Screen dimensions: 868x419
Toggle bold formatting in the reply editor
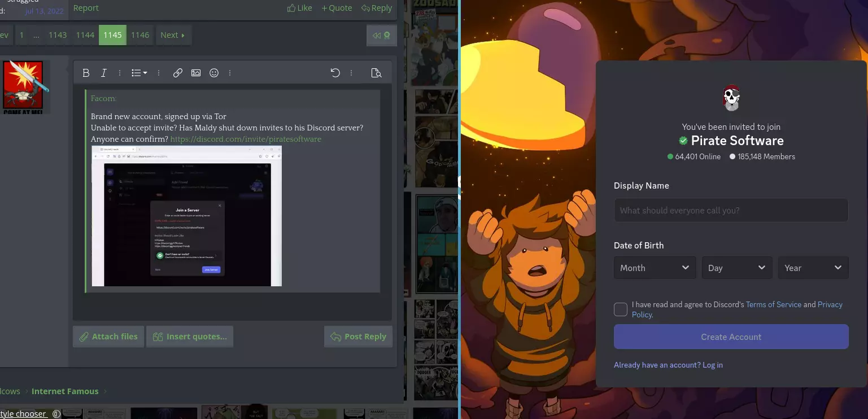(x=86, y=73)
